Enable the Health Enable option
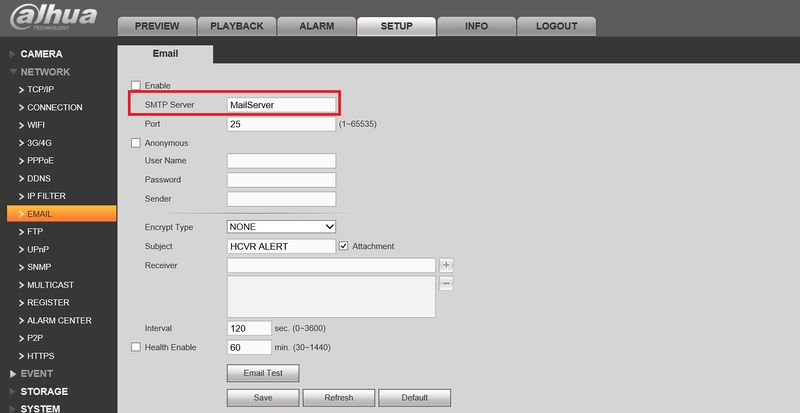This screenshot has height=413, width=800. coord(136,347)
